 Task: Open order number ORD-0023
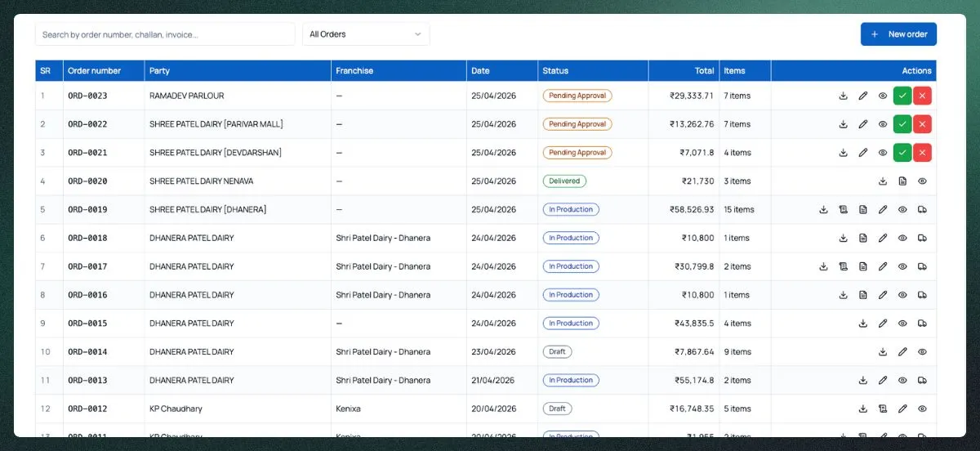(87, 96)
